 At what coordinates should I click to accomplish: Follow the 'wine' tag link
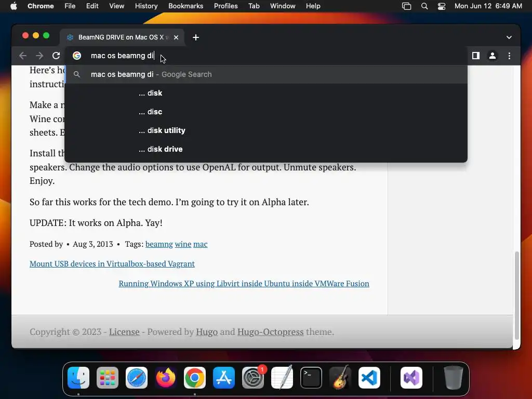pos(183,244)
